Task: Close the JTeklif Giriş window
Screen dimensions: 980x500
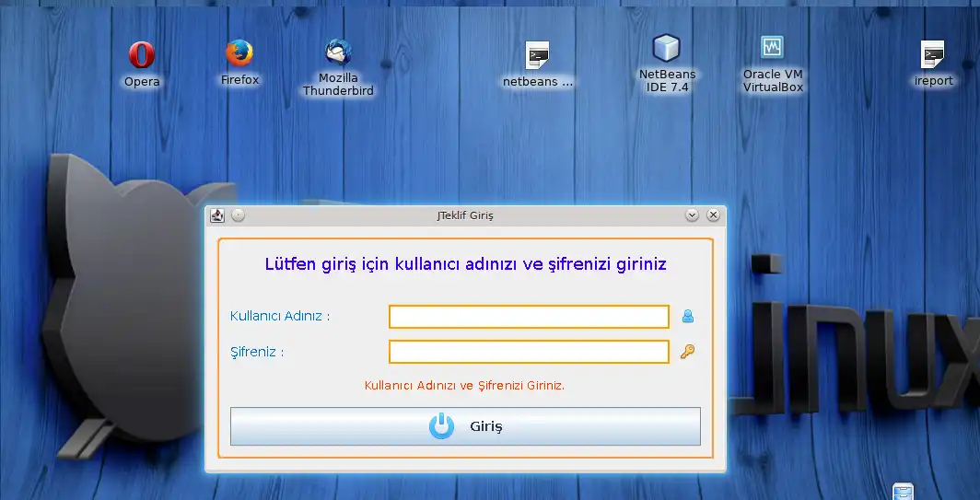Action: point(713,215)
